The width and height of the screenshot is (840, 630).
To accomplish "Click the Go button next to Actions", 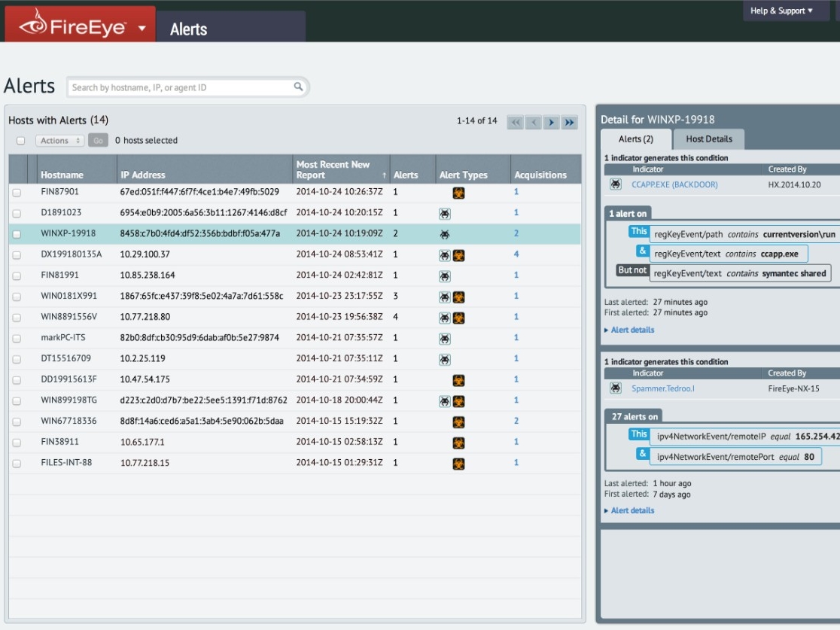I will tap(98, 140).
